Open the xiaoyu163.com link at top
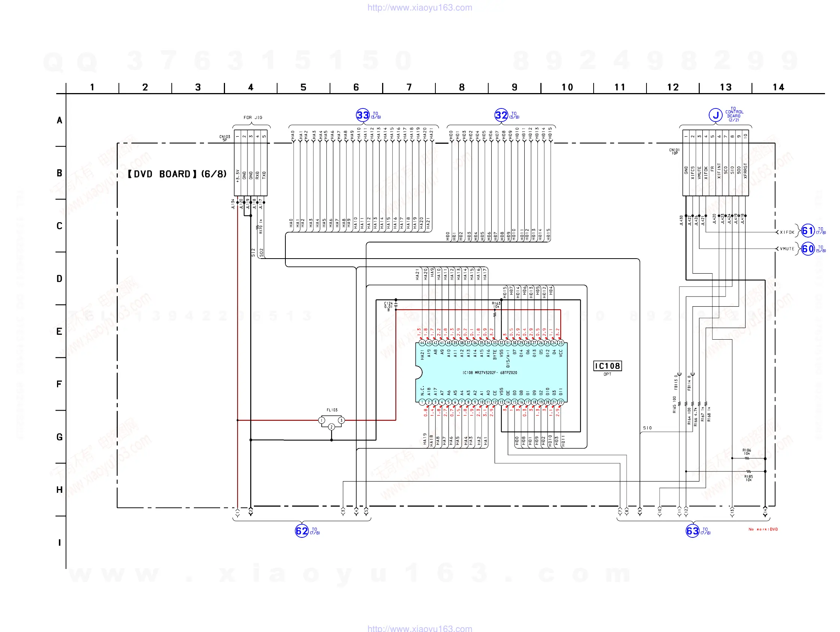The height and width of the screenshot is (632, 840). pos(420,8)
